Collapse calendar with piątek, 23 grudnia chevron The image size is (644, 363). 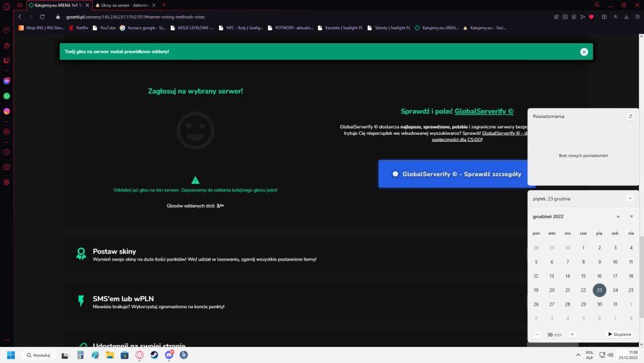click(x=630, y=199)
